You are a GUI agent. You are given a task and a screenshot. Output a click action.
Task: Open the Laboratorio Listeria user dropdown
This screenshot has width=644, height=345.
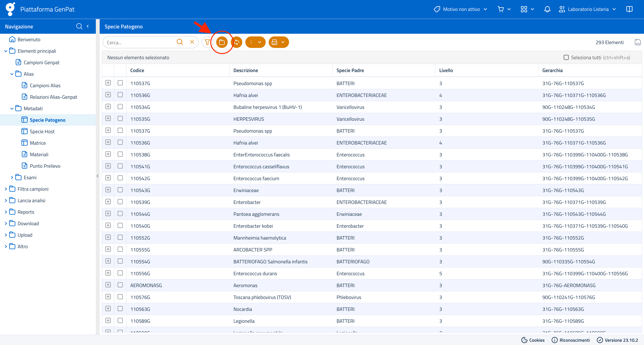588,9
